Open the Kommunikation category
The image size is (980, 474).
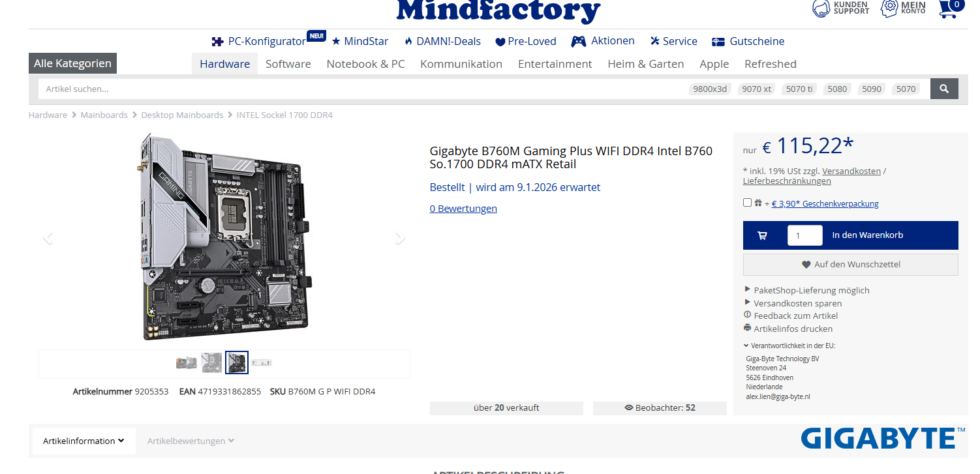[461, 64]
